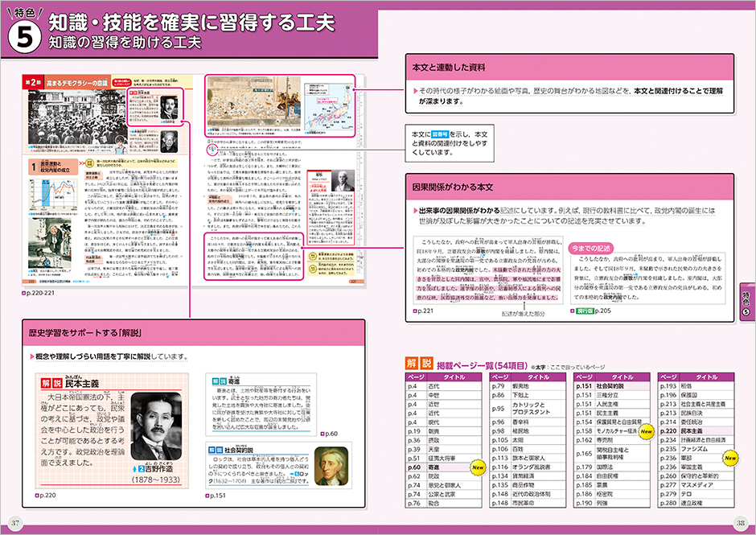
Task: Select the p.213 民族自決 table row
Action: [x=696, y=413]
